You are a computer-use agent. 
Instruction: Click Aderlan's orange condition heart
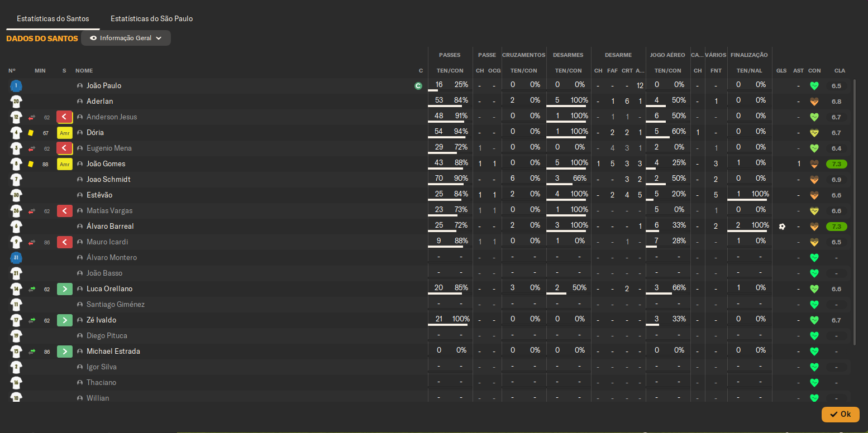coord(814,102)
